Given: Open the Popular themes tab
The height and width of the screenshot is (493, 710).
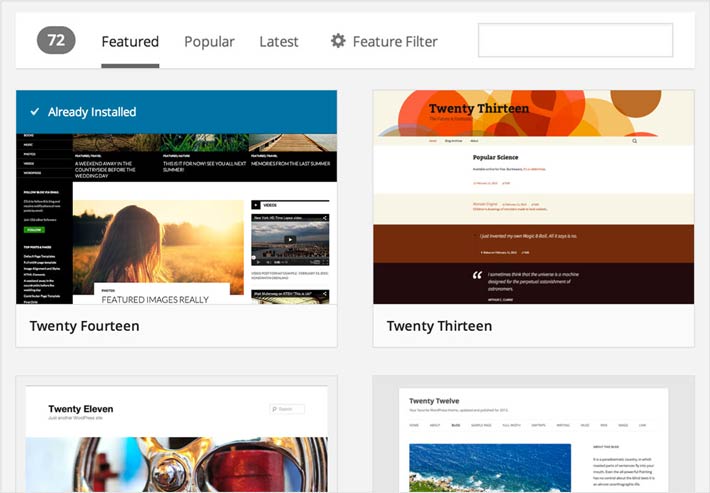Looking at the screenshot, I should [x=209, y=42].
